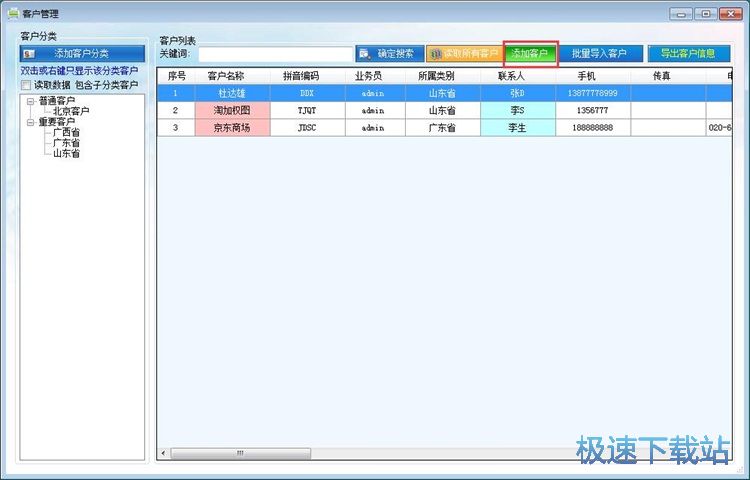Click the 业务员 column header

tap(375, 76)
